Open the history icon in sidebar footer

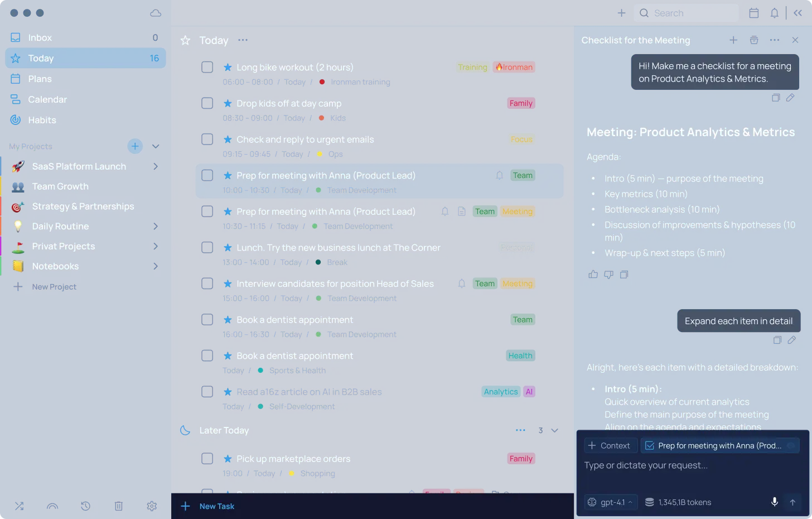(x=85, y=506)
